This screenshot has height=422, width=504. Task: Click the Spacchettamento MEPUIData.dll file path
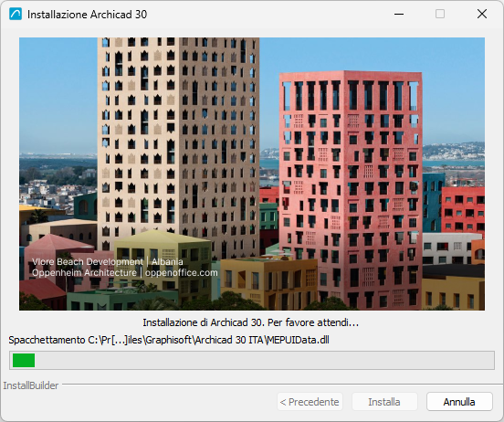pos(169,340)
